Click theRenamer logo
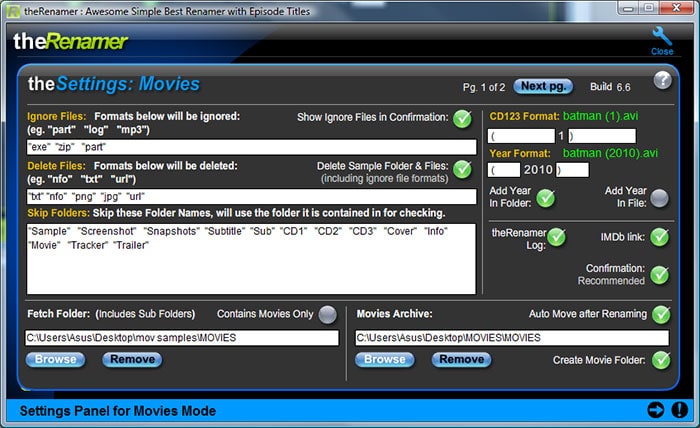Image resolution: width=700 pixels, height=428 pixels. (71, 42)
